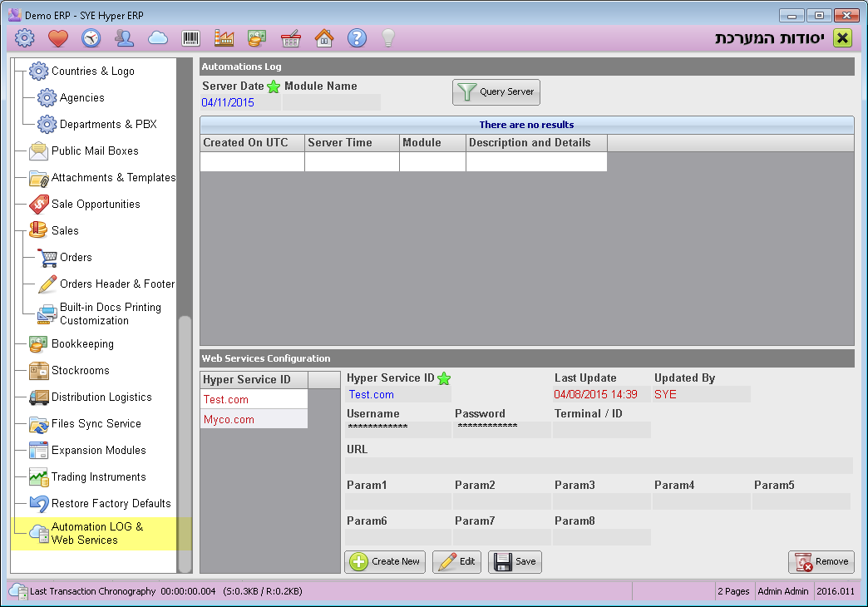Image resolution: width=868 pixels, height=607 pixels.
Task: Click the Terminal / ID field
Action: click(x=602, y=430)
